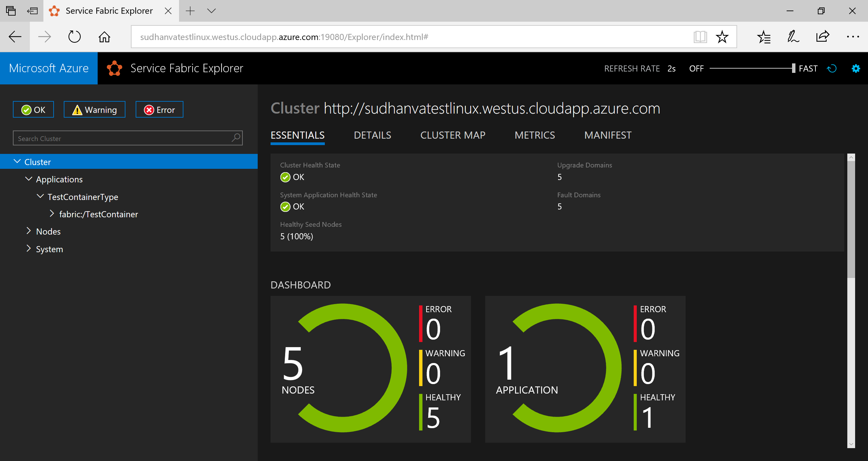This screenshot has height=461, width=868.
Task: Open the Edge sharing icon
Action: coord(823,36)
